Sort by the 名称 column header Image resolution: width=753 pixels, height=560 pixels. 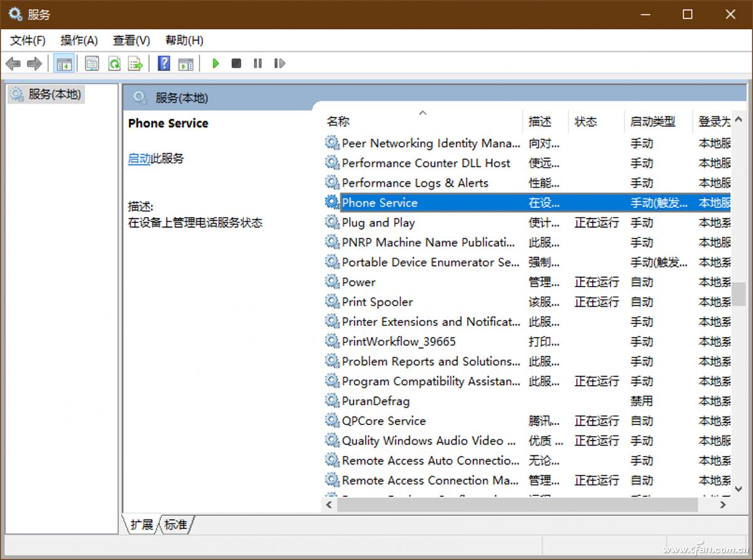[422, 121]
